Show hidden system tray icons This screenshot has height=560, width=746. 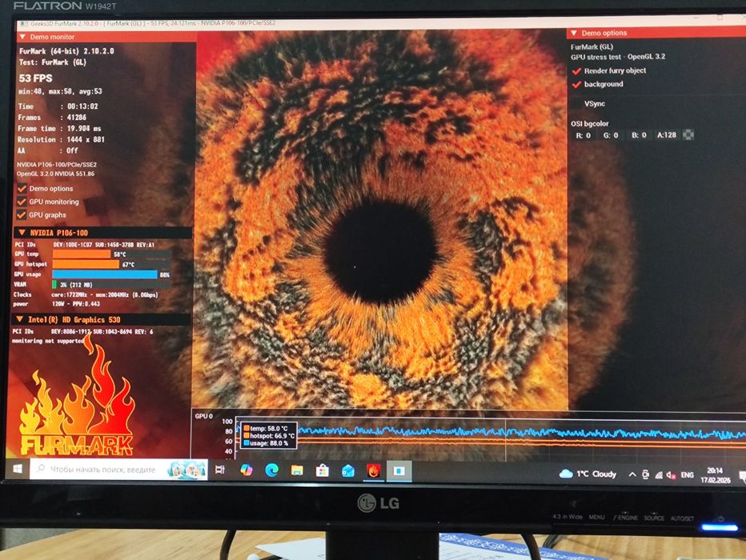632,474
